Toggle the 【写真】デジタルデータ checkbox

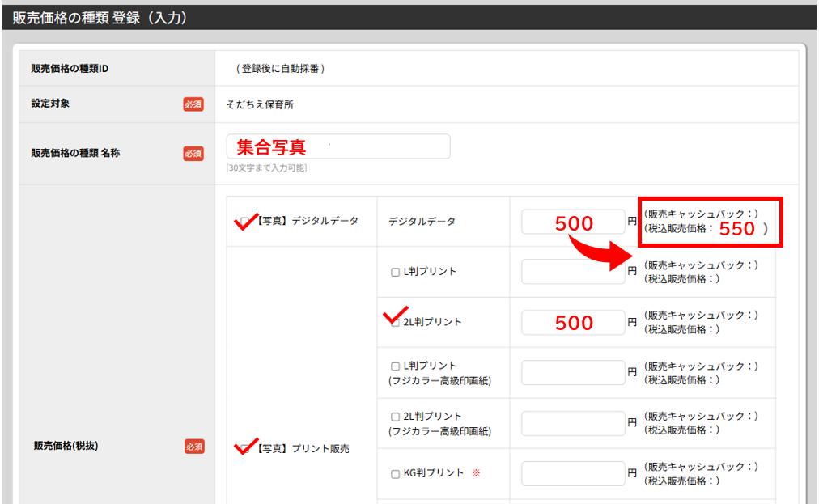[x=244, y=221]
